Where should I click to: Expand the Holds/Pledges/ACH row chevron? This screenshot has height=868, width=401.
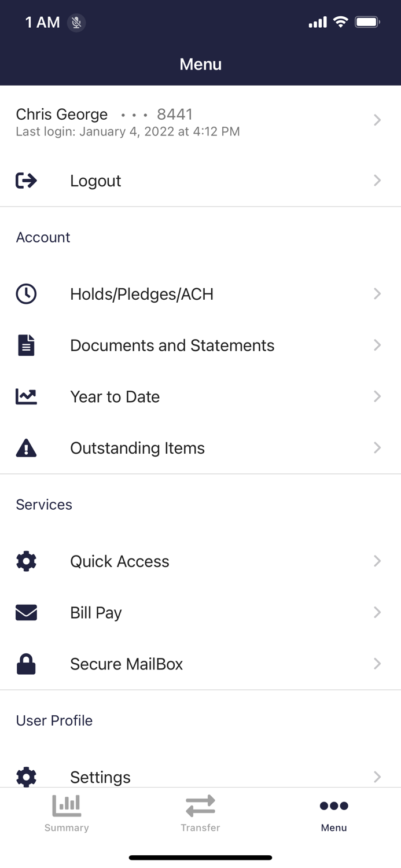click(x=377, y=294)
